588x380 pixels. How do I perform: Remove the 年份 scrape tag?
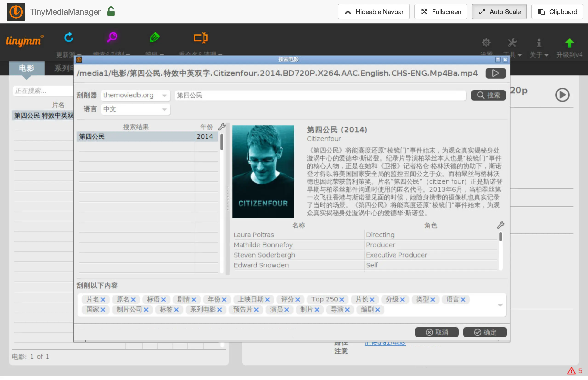[x=224, y=300]
